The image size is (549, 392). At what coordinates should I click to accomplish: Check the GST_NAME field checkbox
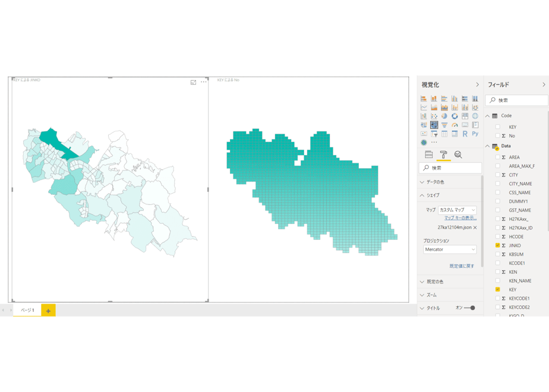497,210
